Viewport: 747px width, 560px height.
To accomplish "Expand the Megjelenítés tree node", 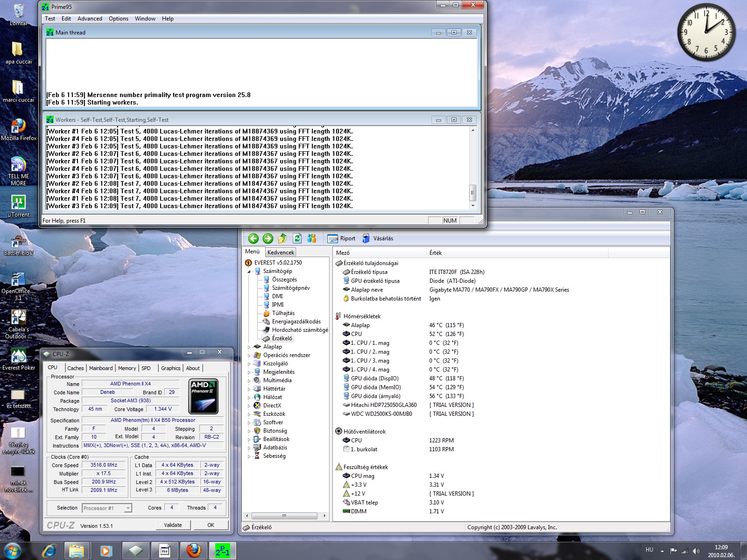I will [x=249, y=372].
